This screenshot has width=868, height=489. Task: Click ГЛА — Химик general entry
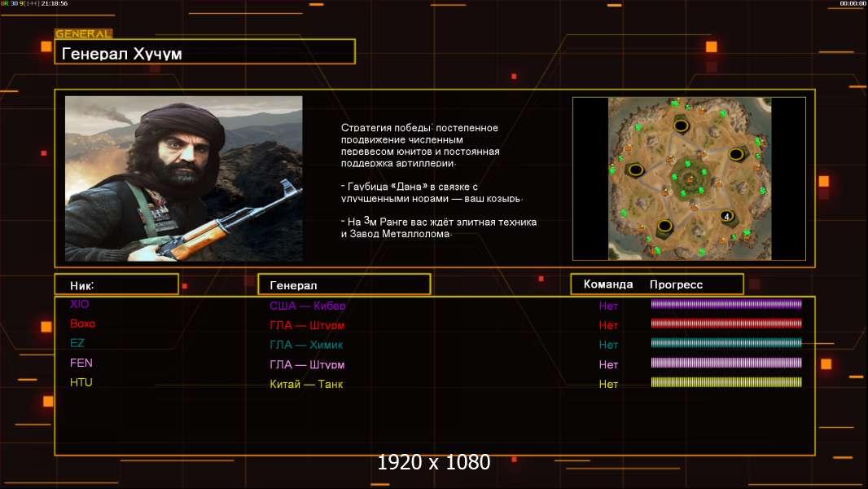[x=306, y=345]
